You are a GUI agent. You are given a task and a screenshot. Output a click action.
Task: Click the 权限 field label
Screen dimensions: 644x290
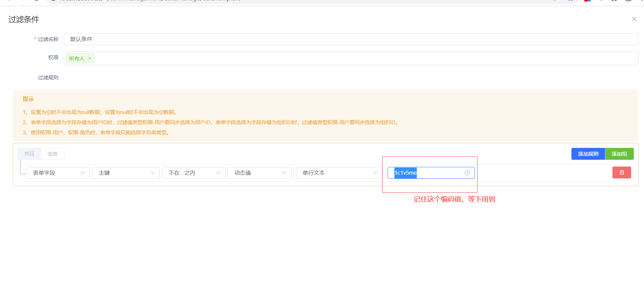(53, 58)
